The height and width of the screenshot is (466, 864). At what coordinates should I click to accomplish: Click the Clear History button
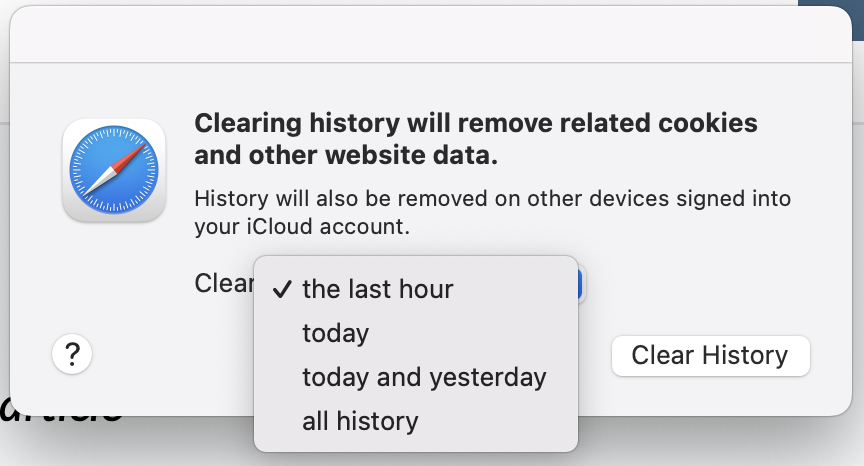(x=711, y=356)
